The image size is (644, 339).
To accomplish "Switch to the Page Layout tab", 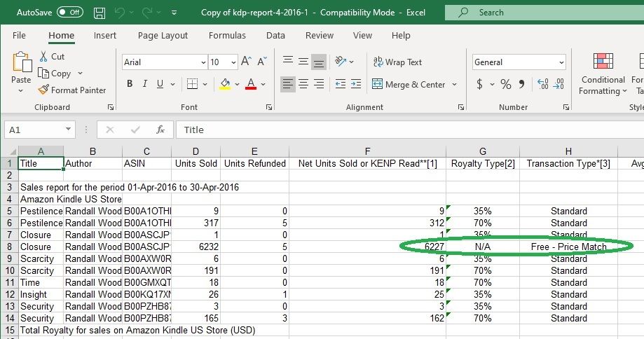I will (163, 36).
